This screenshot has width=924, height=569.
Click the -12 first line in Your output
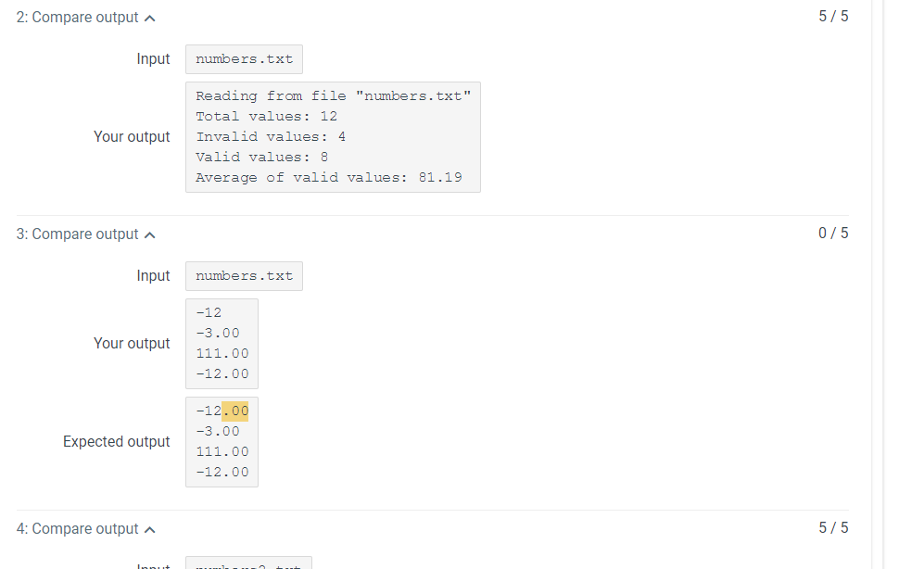[209, 313]
